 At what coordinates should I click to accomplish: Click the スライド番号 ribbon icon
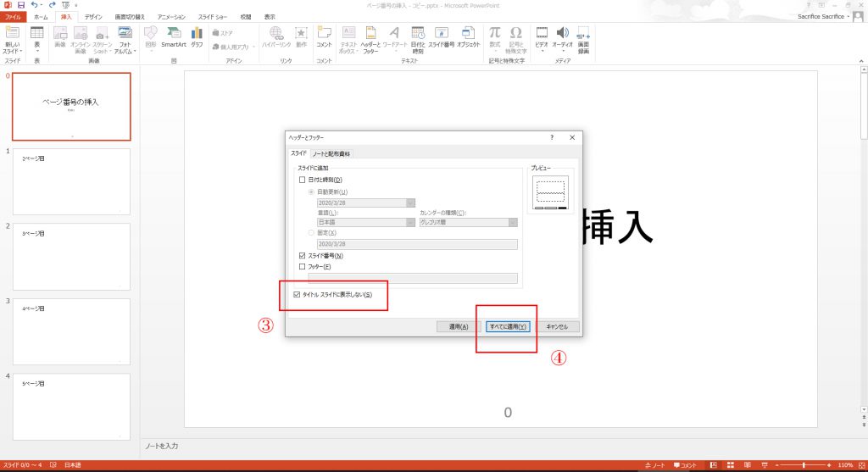[x=441, y=37]
